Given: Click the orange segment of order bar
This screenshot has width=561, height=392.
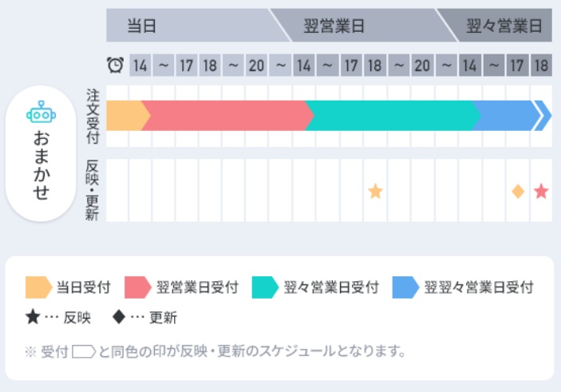Looking at the screenshot, I should pyautogui.click(x=128, y=116).
